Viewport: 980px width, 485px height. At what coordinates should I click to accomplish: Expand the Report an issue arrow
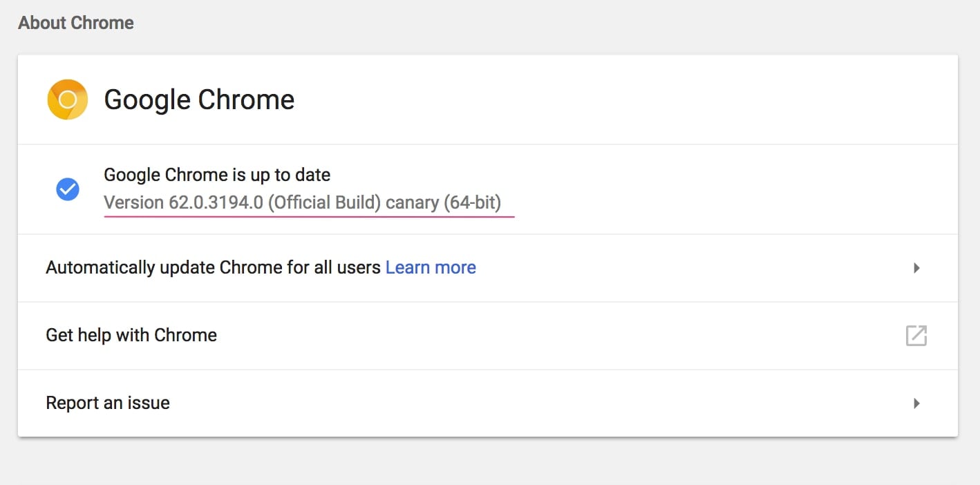pos(916,403)
